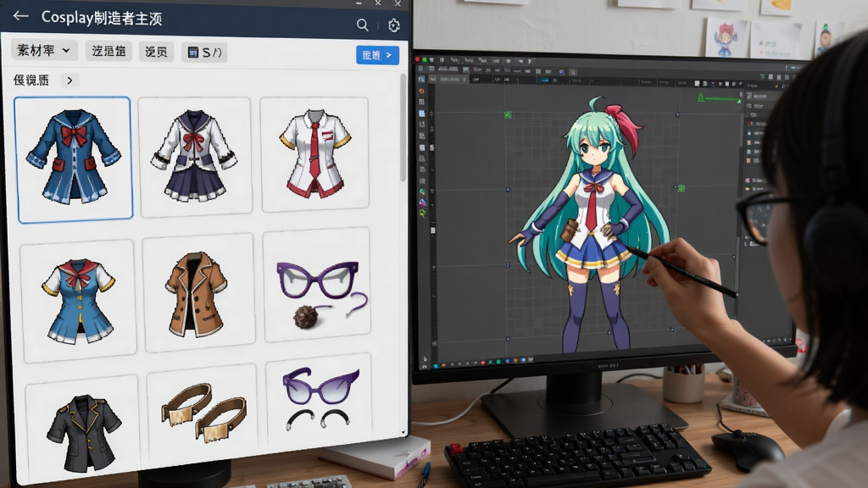
Task: Click the boxed magnifier icon in the editor's top toolbar
Action: coord(573,73)
